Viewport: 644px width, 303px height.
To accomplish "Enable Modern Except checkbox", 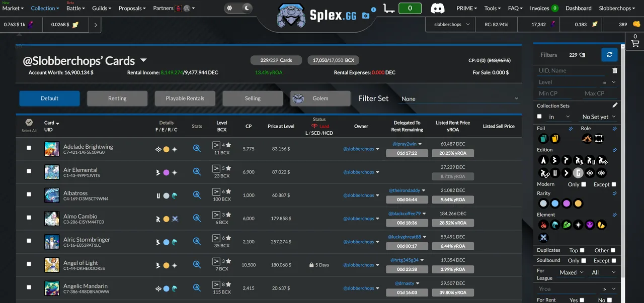I will tap(614, 184).
